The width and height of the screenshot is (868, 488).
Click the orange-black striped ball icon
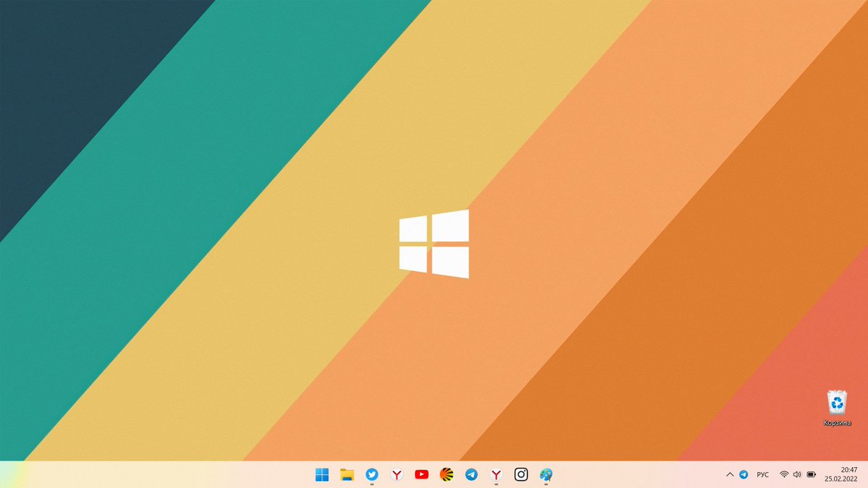coord(447,475)
